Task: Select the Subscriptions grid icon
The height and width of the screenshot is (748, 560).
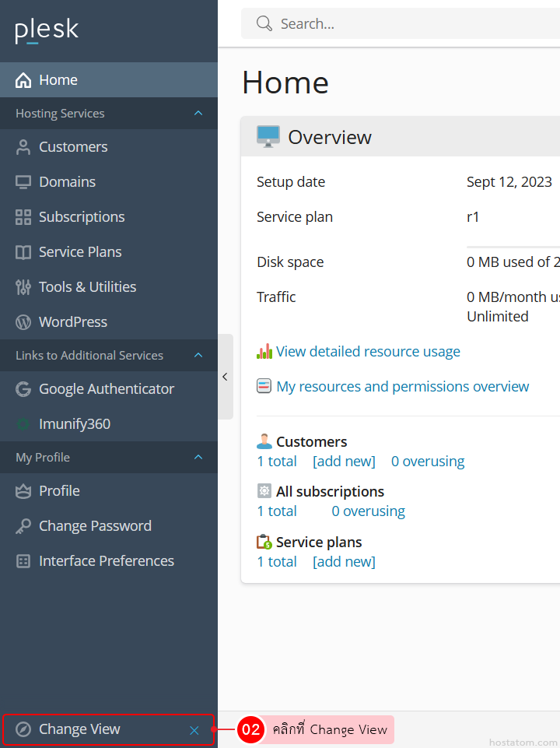Action: click(23, 217)
